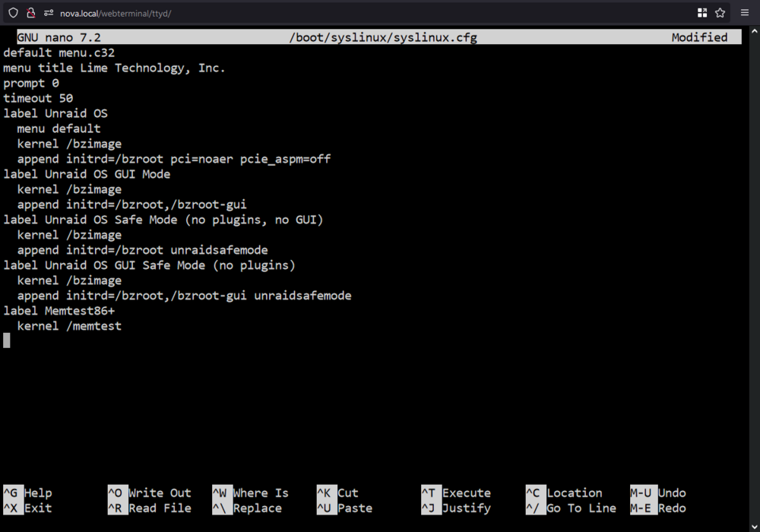The image size is (760, 532).
Task: Open the browser hamburger menu
Action: [745, 13]
